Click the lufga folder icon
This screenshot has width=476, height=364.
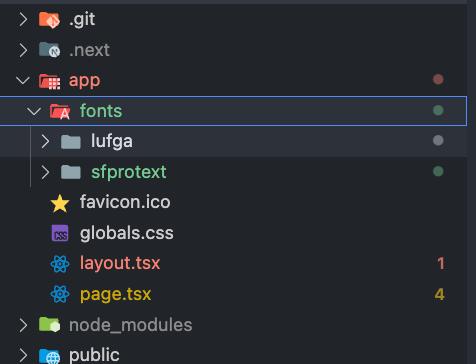71,142
